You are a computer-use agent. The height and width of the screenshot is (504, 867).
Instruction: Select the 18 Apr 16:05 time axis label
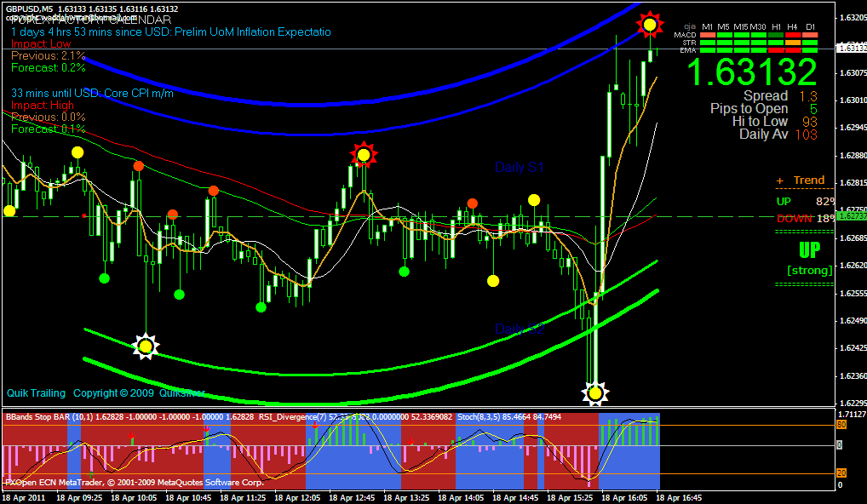(624, 498)
